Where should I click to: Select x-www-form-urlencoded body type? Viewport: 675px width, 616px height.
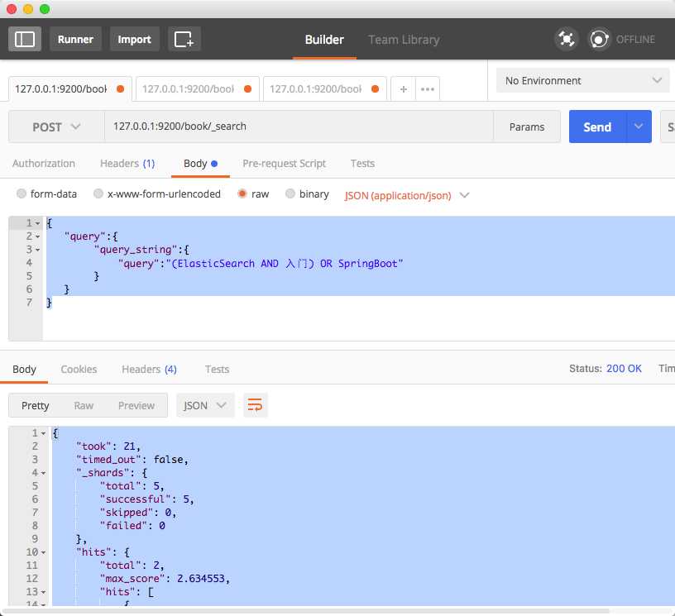pyautogui.click(x=99, y=194)
